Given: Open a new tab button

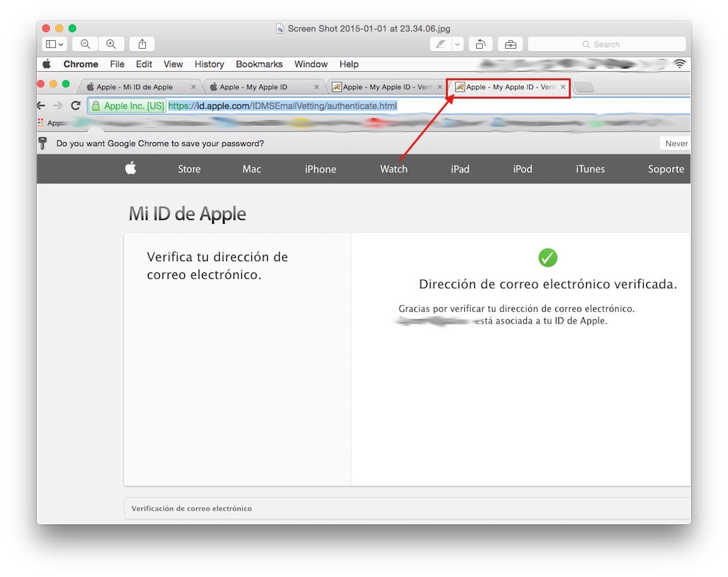Looking at the screenshot, I should click(584, 87).
